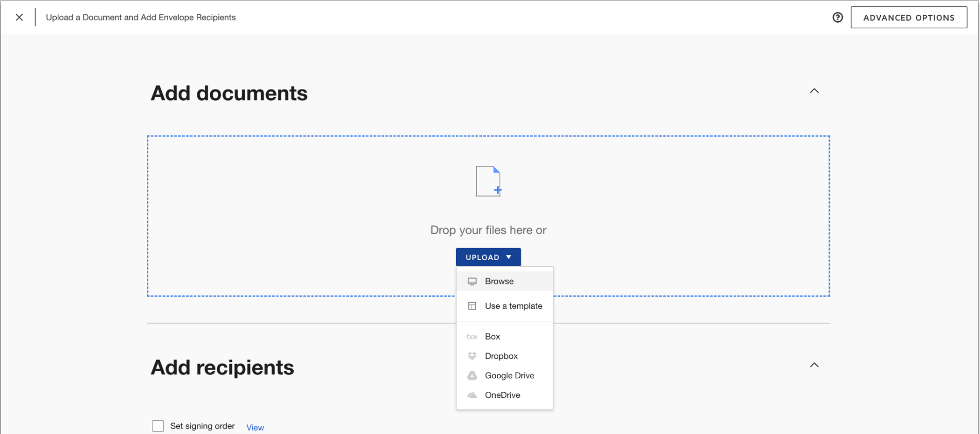Click the OneDrive cloud icon
This screenshot has width=980, height=434.
472,395
